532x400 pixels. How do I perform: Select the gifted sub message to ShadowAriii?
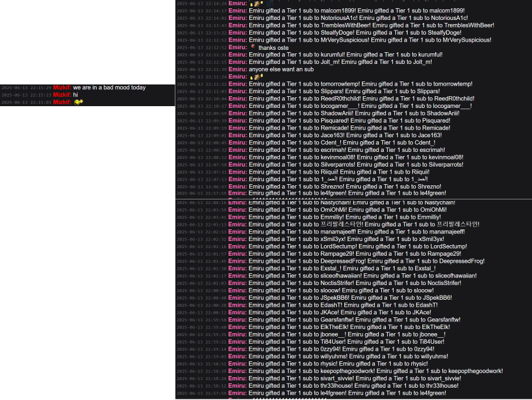(354, 113)
